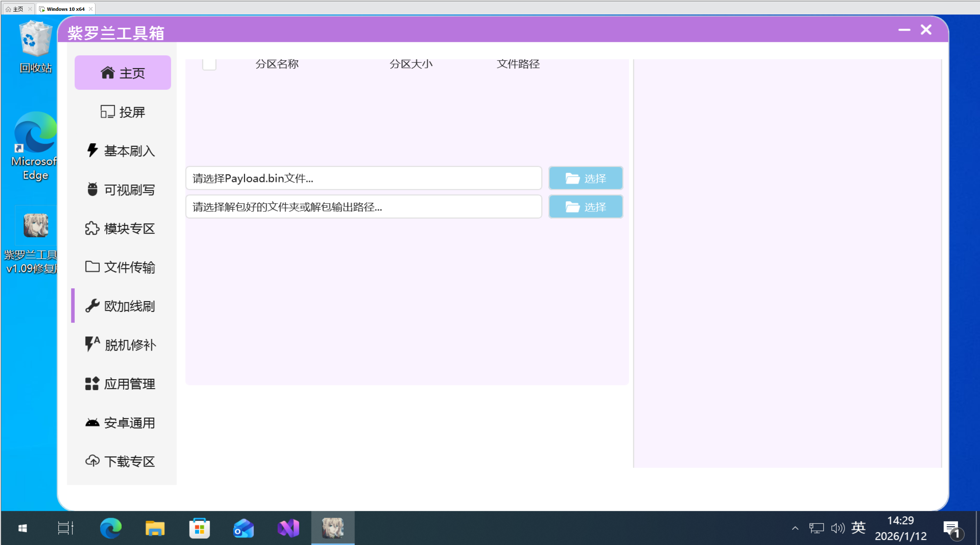Focus the Payload.bin file path field
The image size is (980, 545).
point(363,178)
